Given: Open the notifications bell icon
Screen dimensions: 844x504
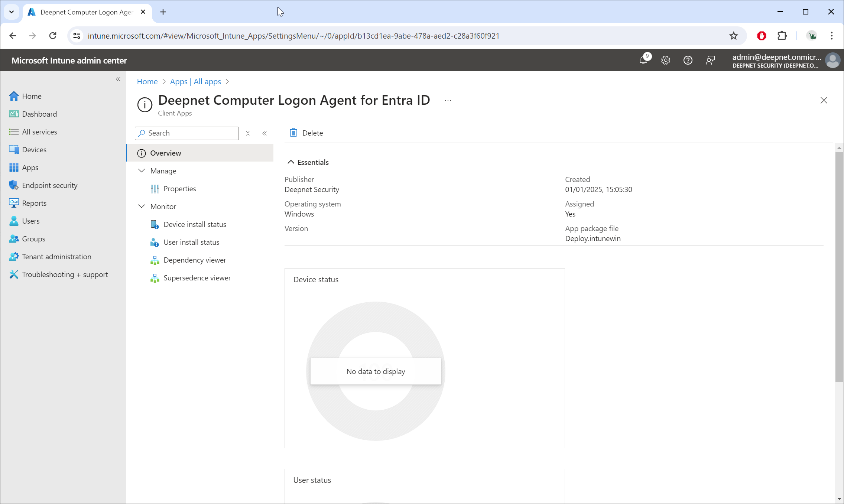Looking at the screenshot, I should pos(644,60).
